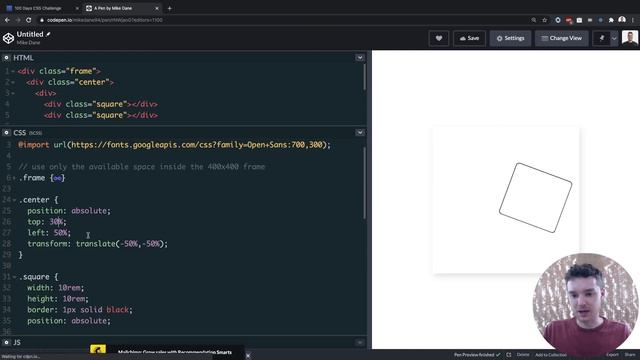
Task: Expand the dropdown arrow next to pin
Action: point(614,38)
